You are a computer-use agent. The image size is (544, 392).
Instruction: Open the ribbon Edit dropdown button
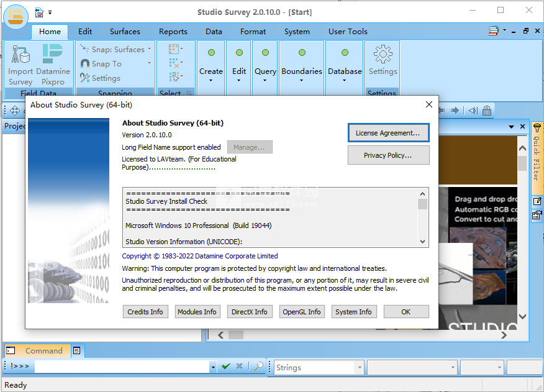238,66
